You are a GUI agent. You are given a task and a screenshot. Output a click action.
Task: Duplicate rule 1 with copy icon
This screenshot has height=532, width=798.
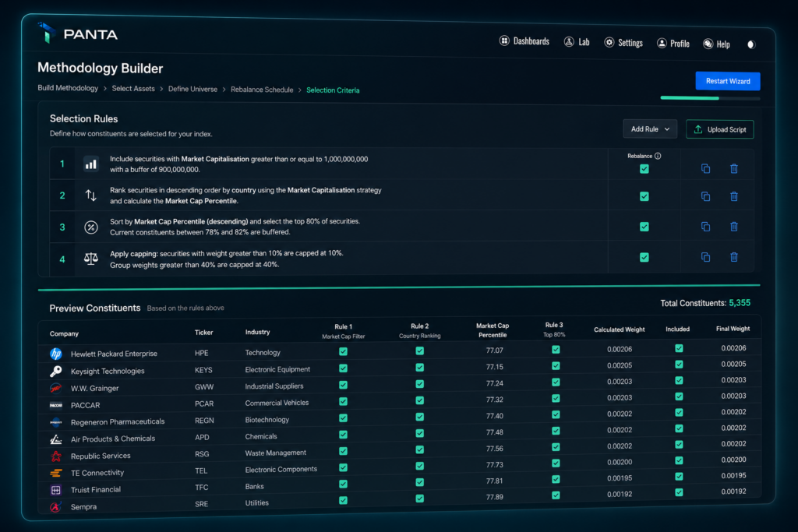point(705,169)
